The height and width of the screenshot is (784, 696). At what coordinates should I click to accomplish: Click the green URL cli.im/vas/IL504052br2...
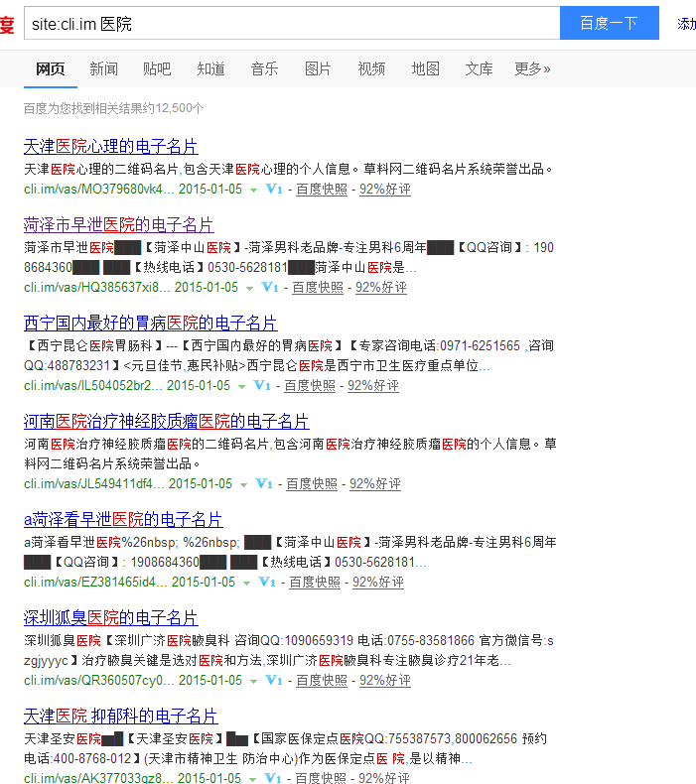pyautogui.click(x=93, y=385)
